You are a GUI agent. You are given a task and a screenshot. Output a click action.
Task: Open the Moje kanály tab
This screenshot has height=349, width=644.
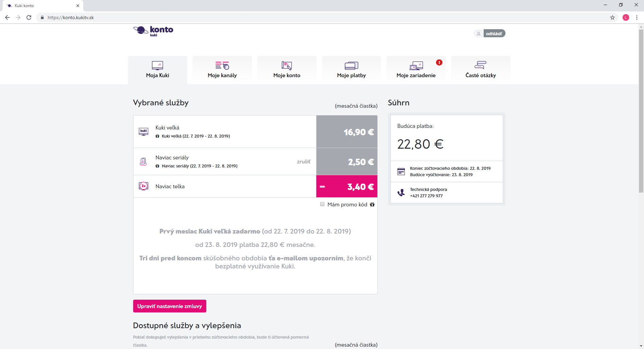[x=222, y=70]
